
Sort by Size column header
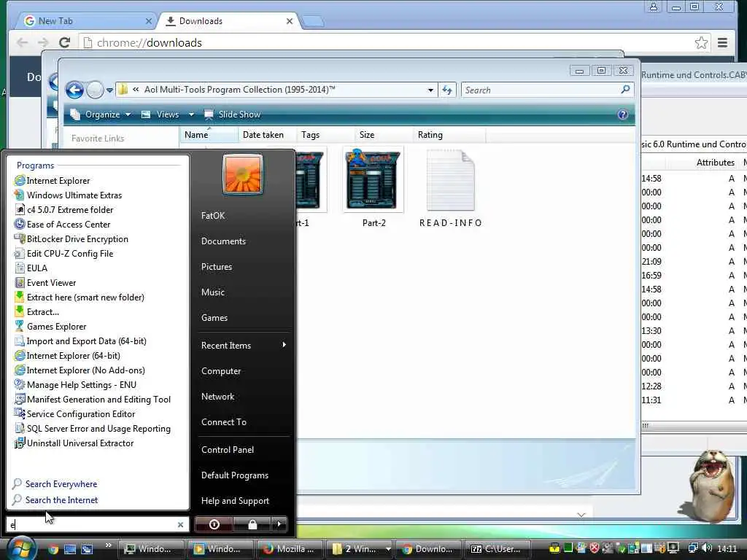point(384,135)
